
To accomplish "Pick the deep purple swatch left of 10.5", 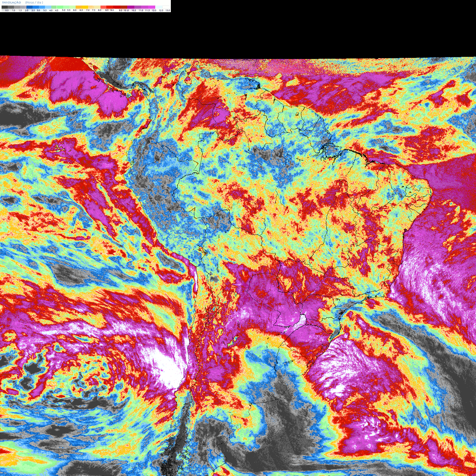I will tap(131, 7).
